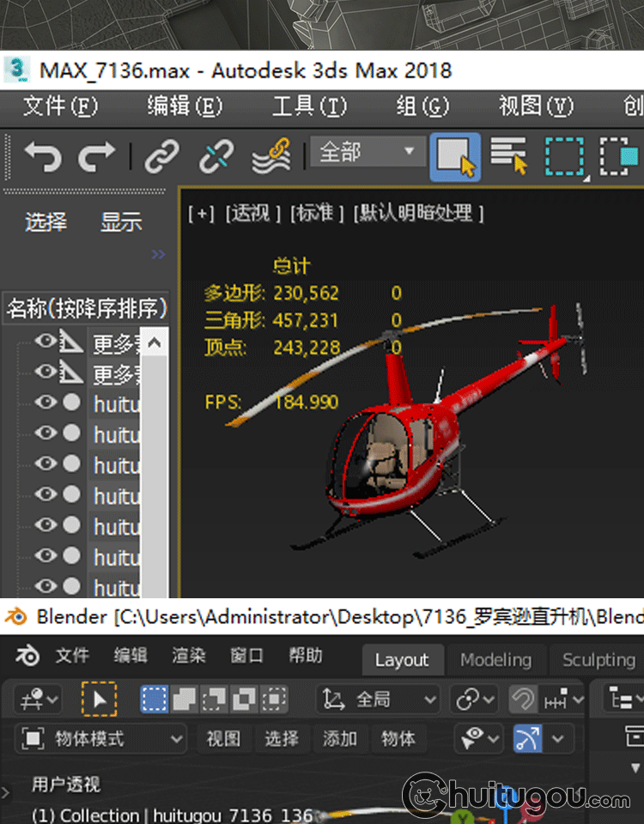Viewport: 644px width, 824px height.
Task: Click the Undo arrow in 3ds Max toolbar
Action: 43,156
